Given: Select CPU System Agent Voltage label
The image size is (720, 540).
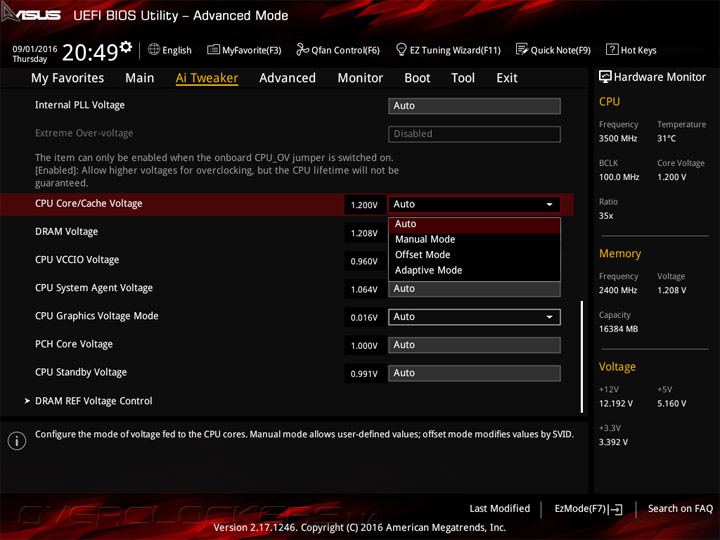Looking at the screenshot, I should (94, 288).
